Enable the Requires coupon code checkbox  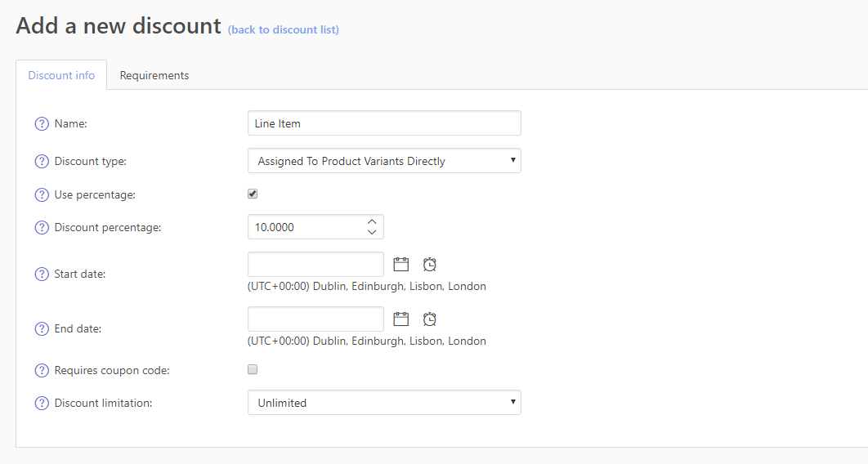click(253, 369)
